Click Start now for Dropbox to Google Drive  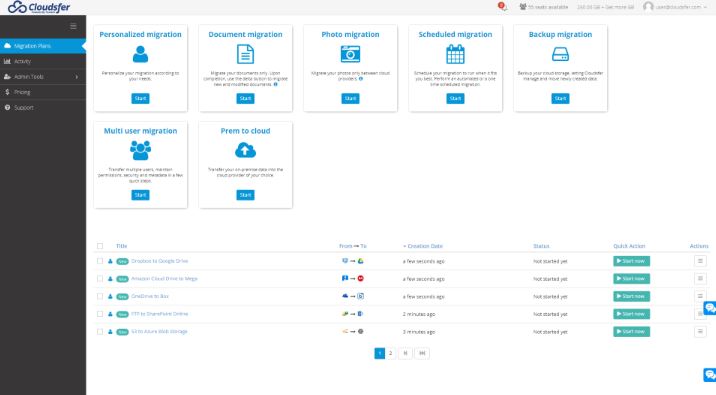632,261
